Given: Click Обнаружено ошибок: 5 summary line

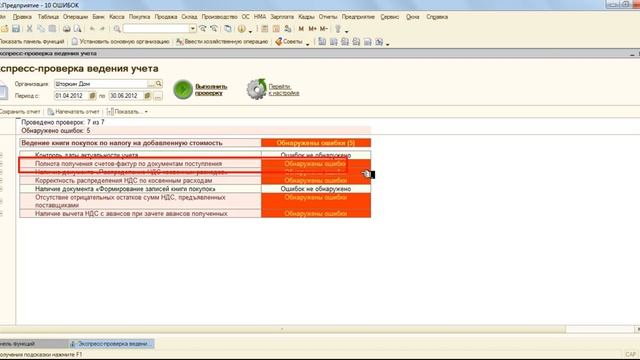Looking at the screenshot, I should pos(56,131).
